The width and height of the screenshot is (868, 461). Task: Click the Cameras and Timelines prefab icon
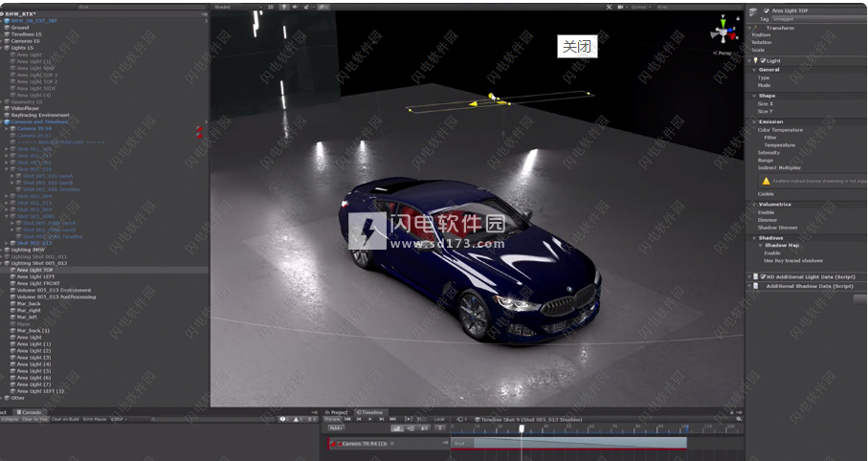[8, 121]
